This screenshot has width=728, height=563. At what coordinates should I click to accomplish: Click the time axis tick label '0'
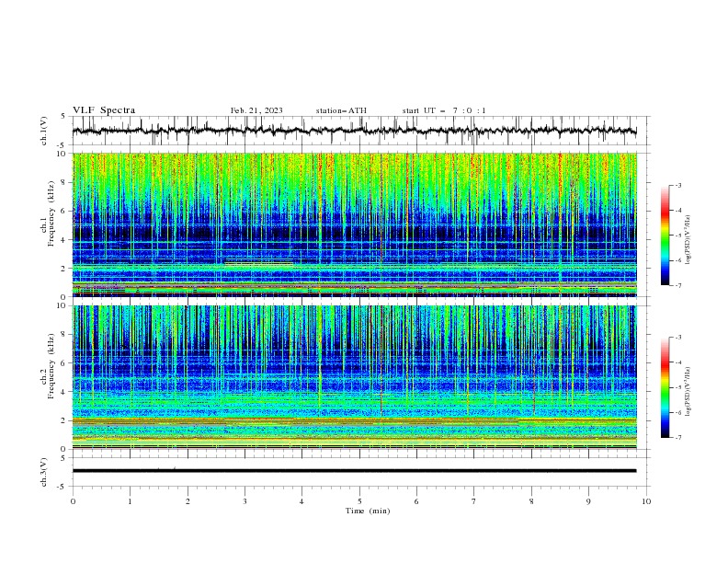tap(73, 501)
